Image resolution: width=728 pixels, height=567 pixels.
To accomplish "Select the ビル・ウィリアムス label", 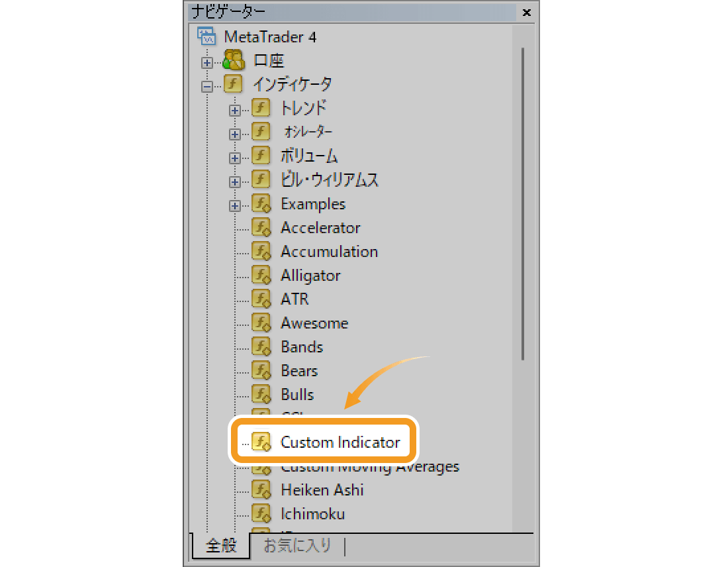I will [330, 180].
